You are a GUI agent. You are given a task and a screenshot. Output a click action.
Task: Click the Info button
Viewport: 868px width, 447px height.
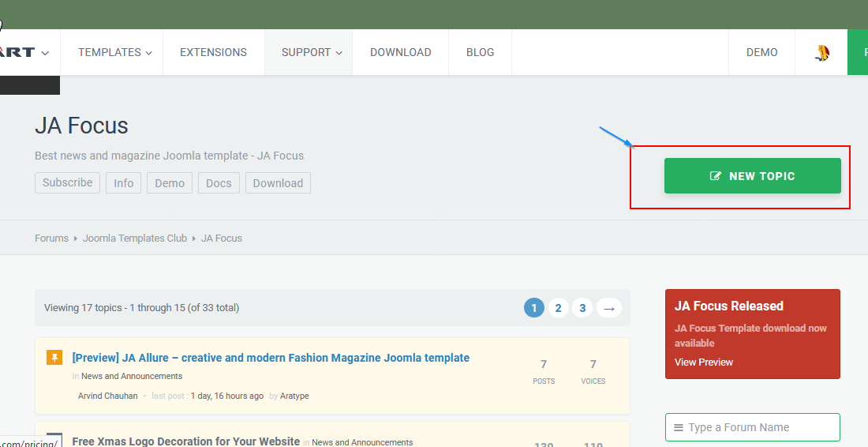pos(123,182)
